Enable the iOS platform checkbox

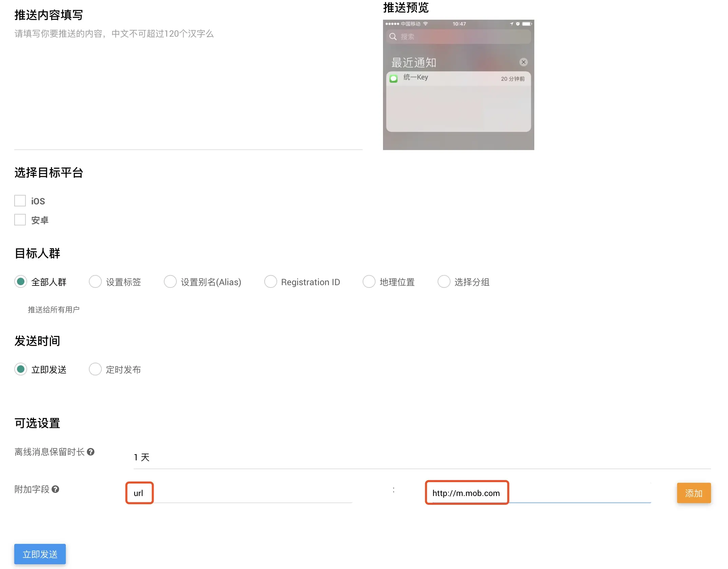[20, 201]
